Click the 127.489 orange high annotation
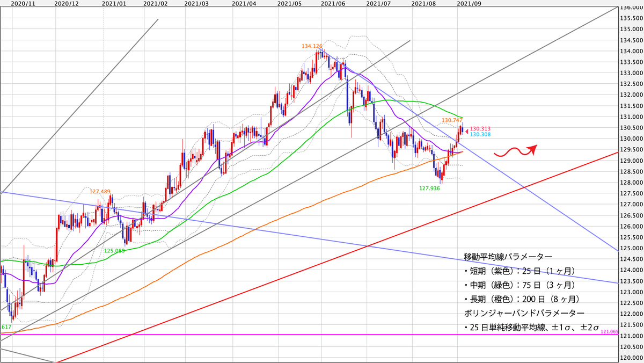The width and height of the screenshot is (644, 363). [x=100, y=191]
